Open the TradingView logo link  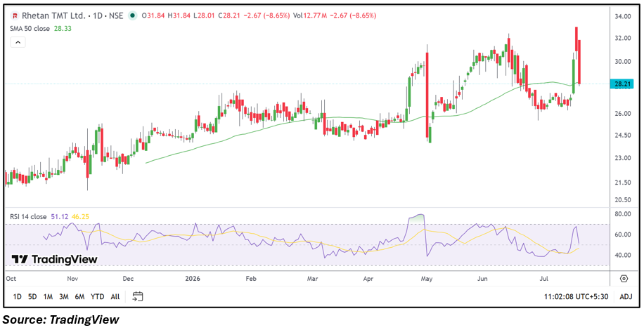54,259
